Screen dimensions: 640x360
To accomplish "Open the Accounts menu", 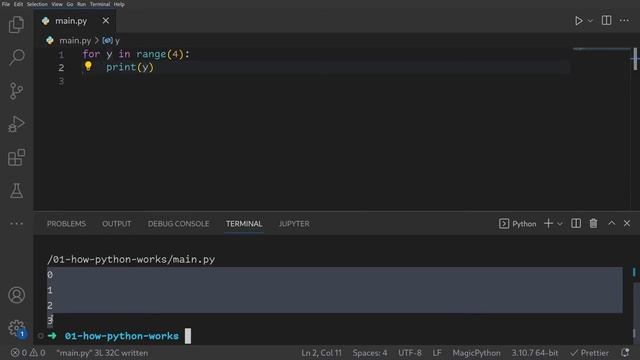I will [16, 295].
